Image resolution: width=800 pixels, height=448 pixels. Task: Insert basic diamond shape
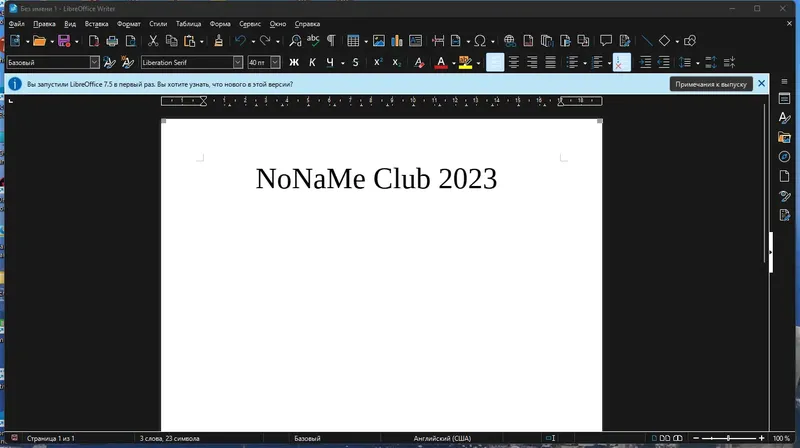click(x=664, y=41)
